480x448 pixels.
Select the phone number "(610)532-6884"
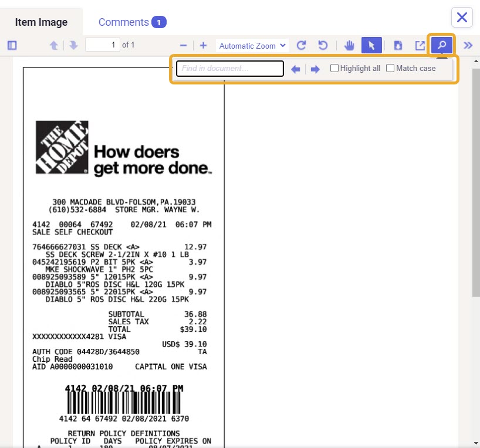point(77,209)
